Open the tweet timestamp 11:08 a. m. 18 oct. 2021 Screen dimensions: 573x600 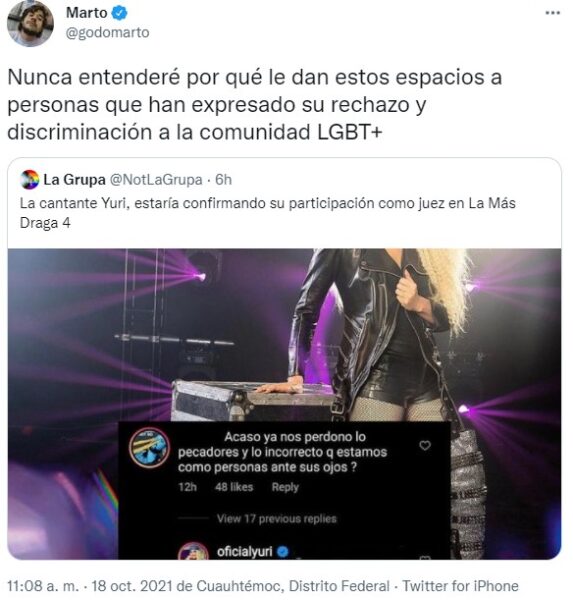pyautogui.click(x=91, y=586)
